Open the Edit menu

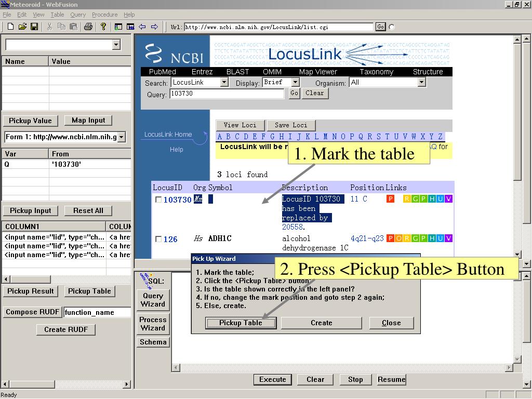(22, 15)
